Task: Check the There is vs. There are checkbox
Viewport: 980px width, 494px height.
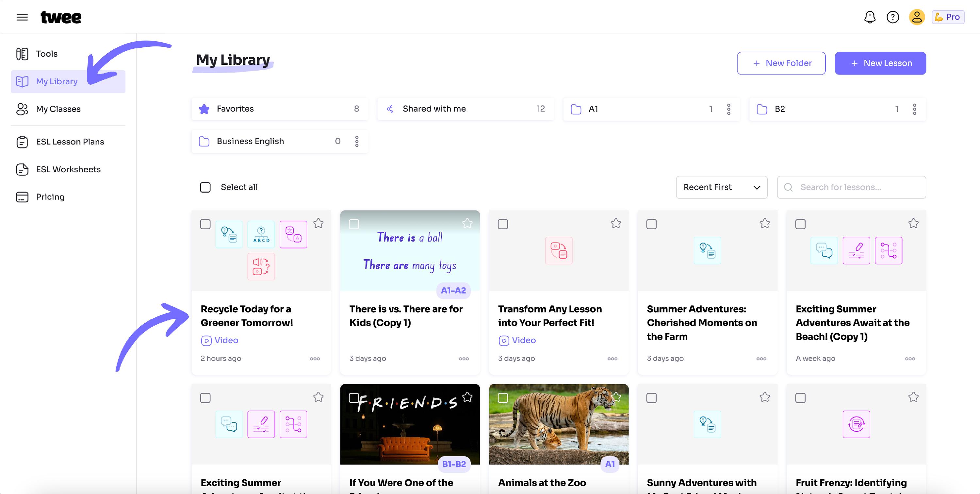Action: pos(354,224)
